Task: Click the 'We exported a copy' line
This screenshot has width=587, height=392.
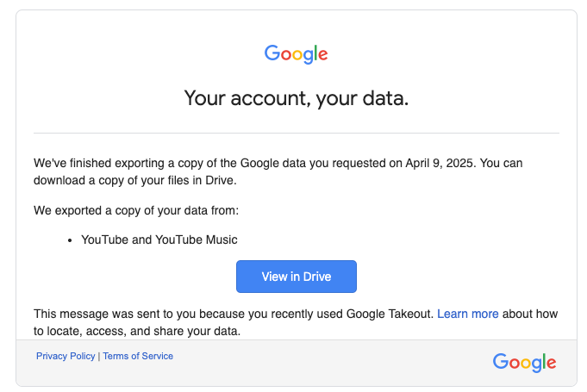Action: pyautogui.click(x=136, y=210)
